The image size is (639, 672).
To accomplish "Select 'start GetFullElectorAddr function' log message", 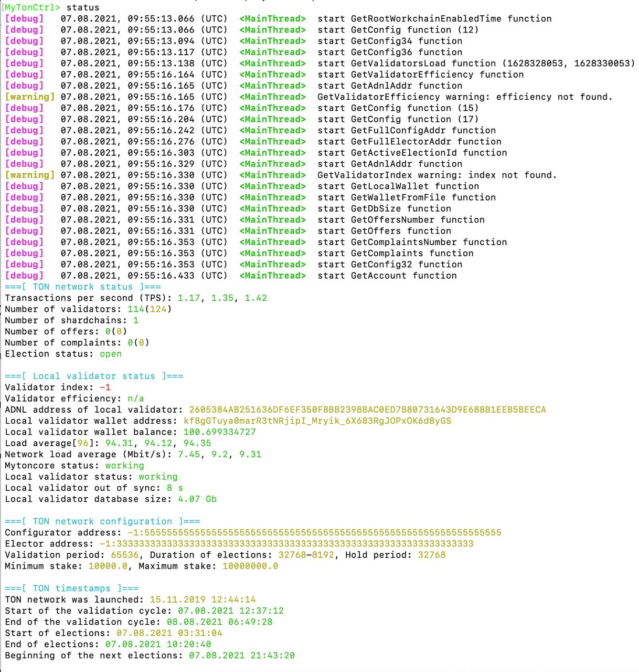I will (409, 141).
